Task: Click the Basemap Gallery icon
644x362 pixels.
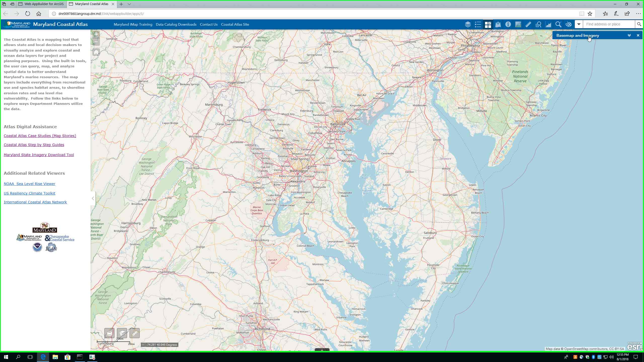Action: (488, 24)
